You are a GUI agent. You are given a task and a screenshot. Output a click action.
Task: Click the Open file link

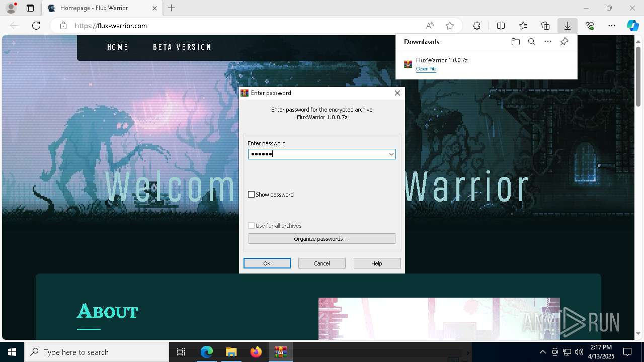(426, 69)
